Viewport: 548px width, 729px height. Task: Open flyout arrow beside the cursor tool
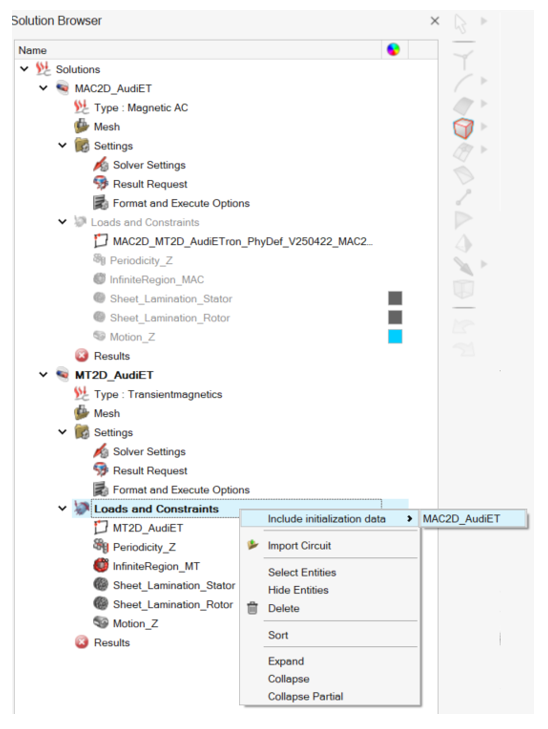click(484, 21)
